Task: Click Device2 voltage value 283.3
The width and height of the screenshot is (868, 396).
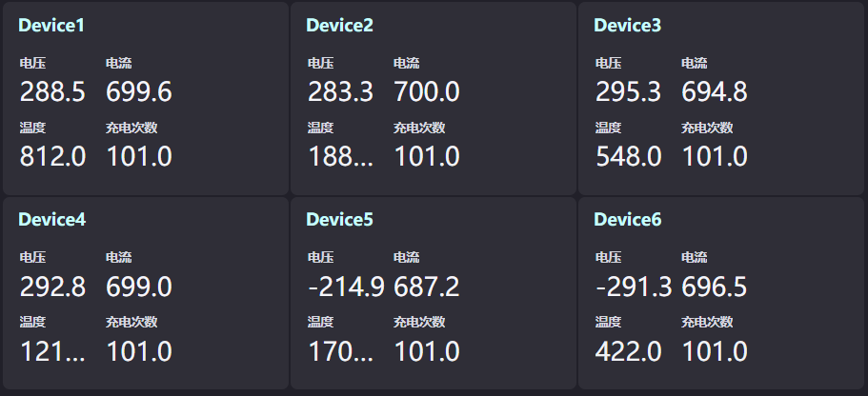Action: pyautogui.click(x=340, y=92)
